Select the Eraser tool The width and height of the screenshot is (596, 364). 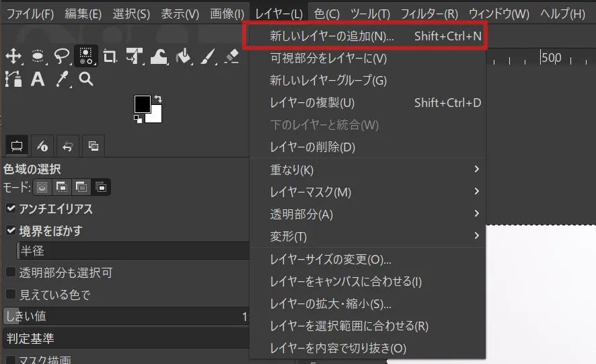point(232,57)
